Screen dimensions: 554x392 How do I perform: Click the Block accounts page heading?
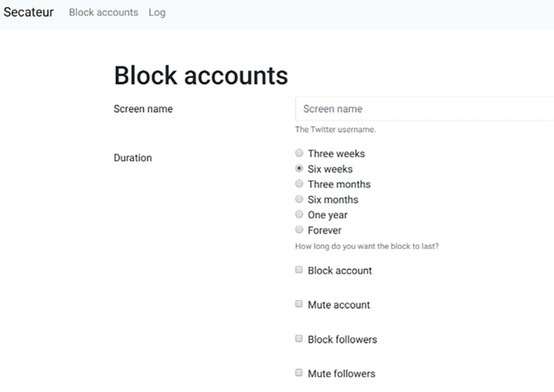201,76
